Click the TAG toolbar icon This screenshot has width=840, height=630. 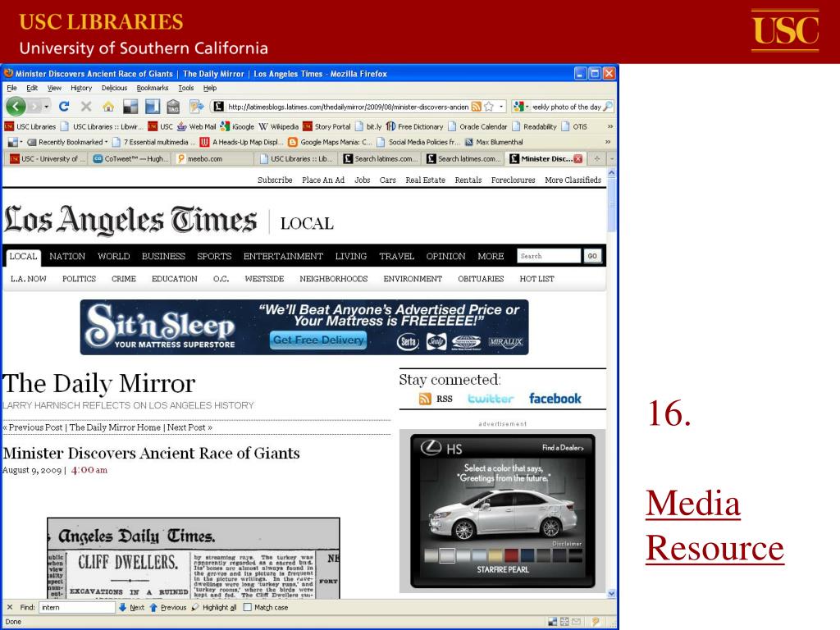[173, 107]
